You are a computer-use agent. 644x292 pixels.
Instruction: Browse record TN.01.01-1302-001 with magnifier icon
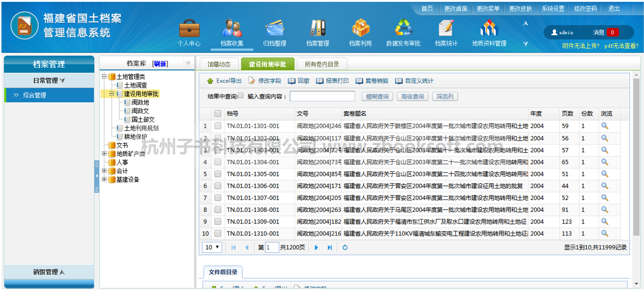click(604, 138)
